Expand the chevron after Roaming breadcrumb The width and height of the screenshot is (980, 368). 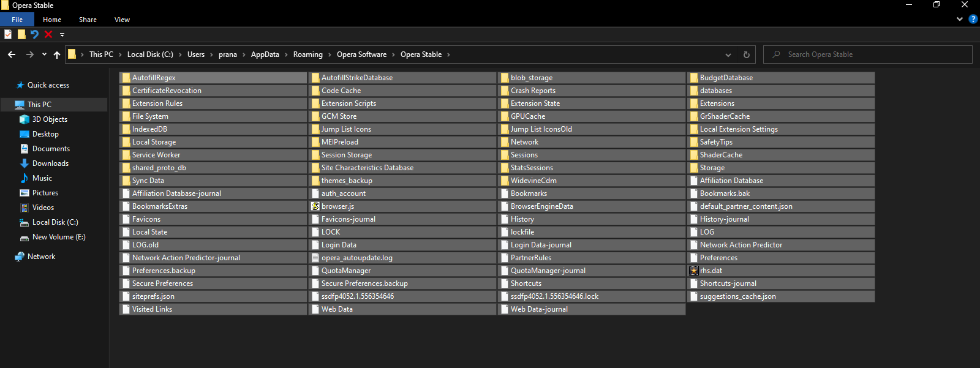tap(330, 54)
